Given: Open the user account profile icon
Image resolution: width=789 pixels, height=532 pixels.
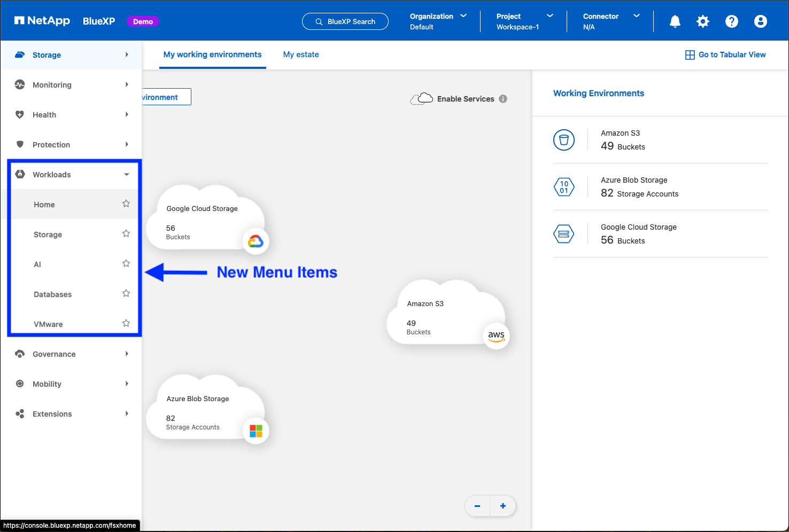Looking at the screenshot, I should tap(760, 21).
